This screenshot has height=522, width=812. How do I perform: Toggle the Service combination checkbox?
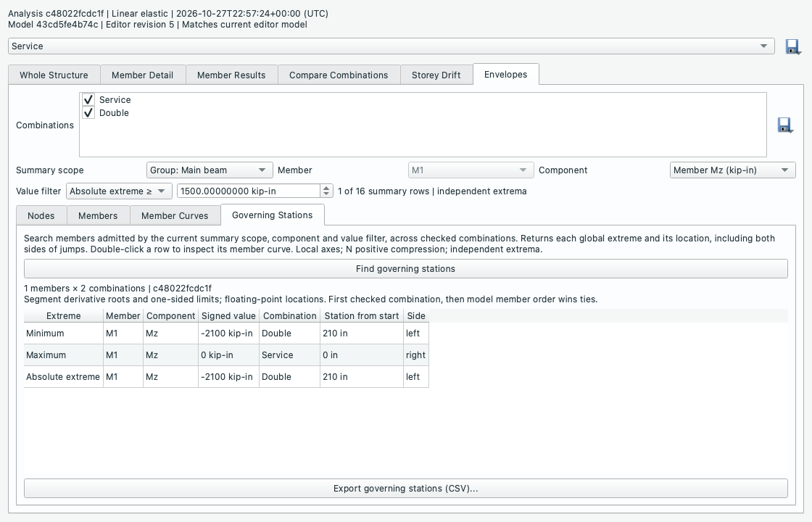[88, 99]
